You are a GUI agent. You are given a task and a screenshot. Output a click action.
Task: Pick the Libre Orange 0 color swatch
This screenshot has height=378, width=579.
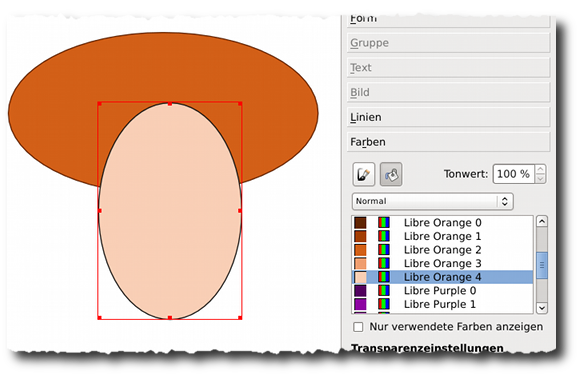coord(360,223)
